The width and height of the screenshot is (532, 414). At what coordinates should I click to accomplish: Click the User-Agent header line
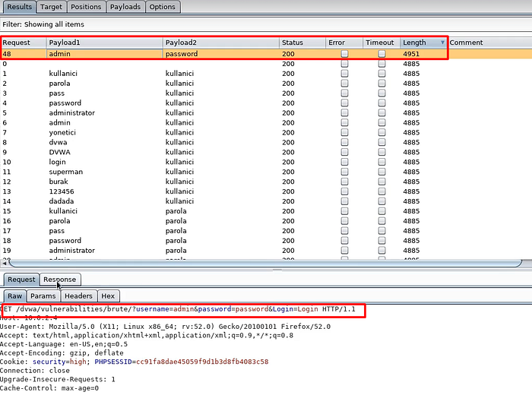[x=165, y=327]
